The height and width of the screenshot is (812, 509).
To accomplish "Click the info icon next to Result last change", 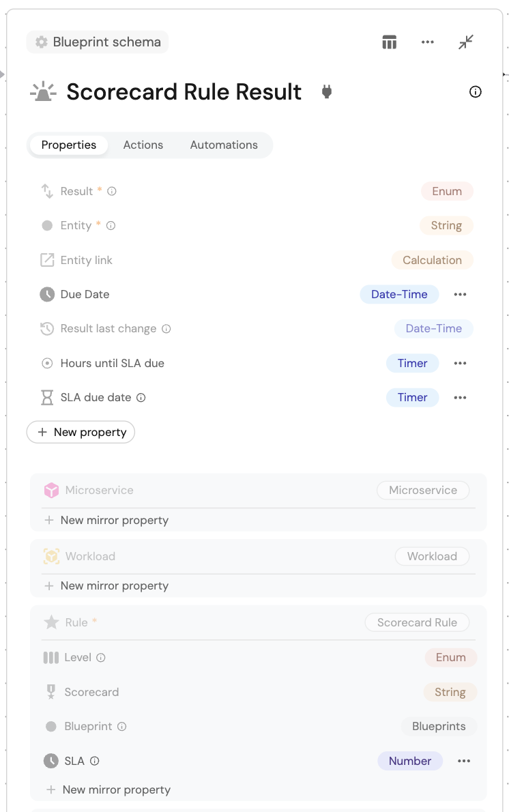I will pos(166,329).
